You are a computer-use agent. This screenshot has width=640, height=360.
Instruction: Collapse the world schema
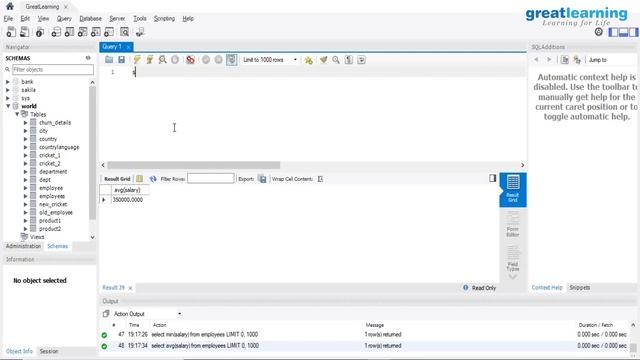8,106
